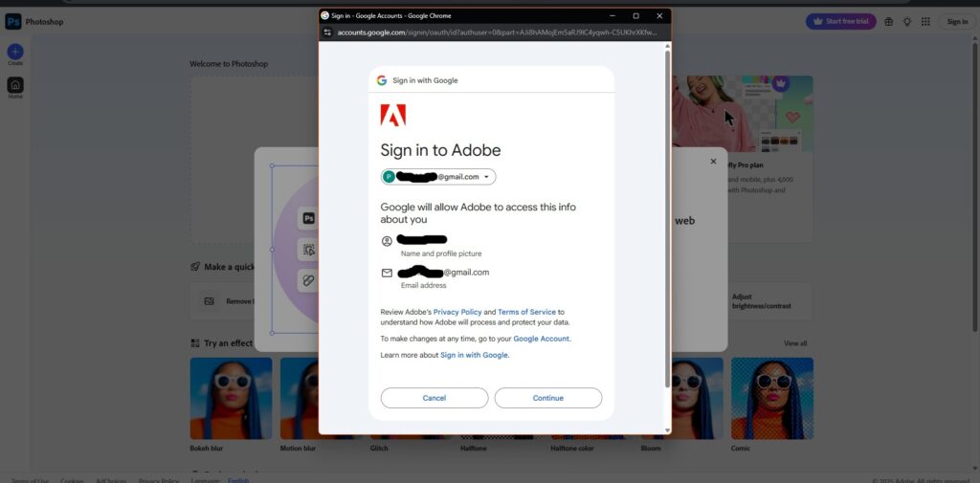Click the envelope icon beside Email address
This screenshot has width=980, height=483.
387,273
